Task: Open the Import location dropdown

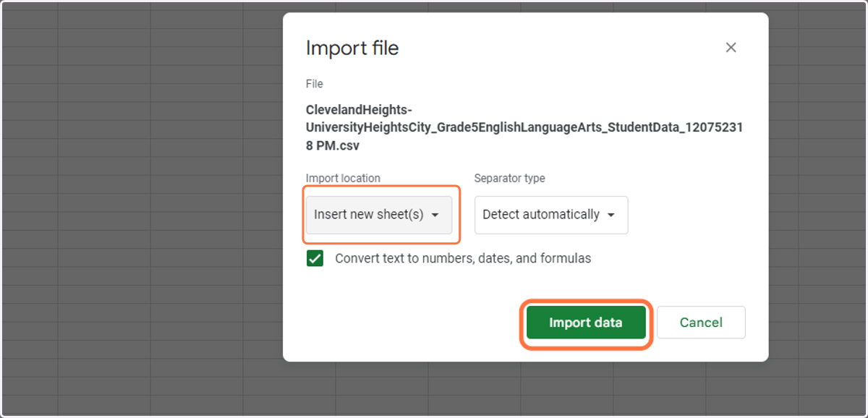Action: click(x=379, y=215)
